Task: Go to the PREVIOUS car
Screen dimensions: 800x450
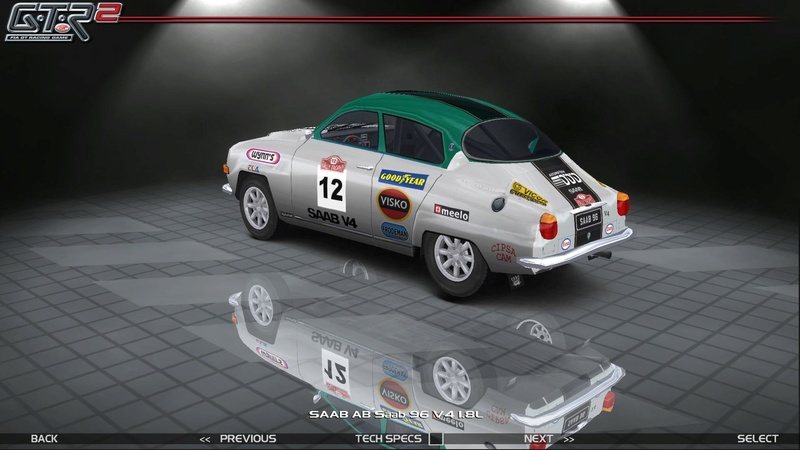Action: pos(248,439)
